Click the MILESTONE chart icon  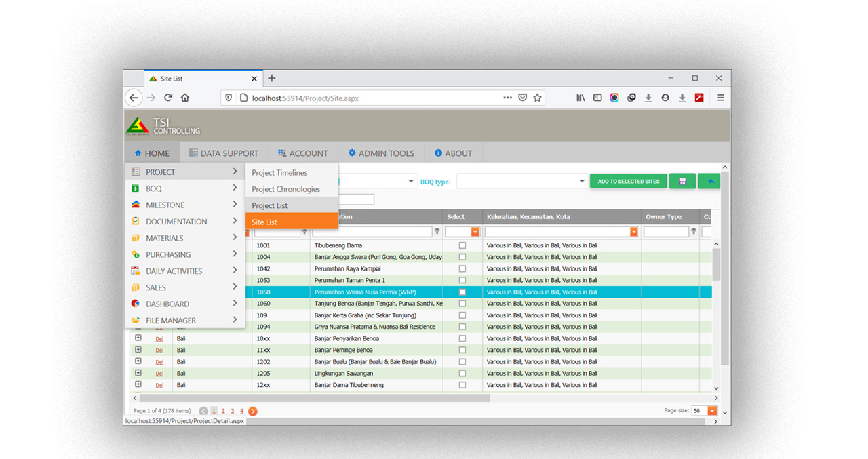136,205
